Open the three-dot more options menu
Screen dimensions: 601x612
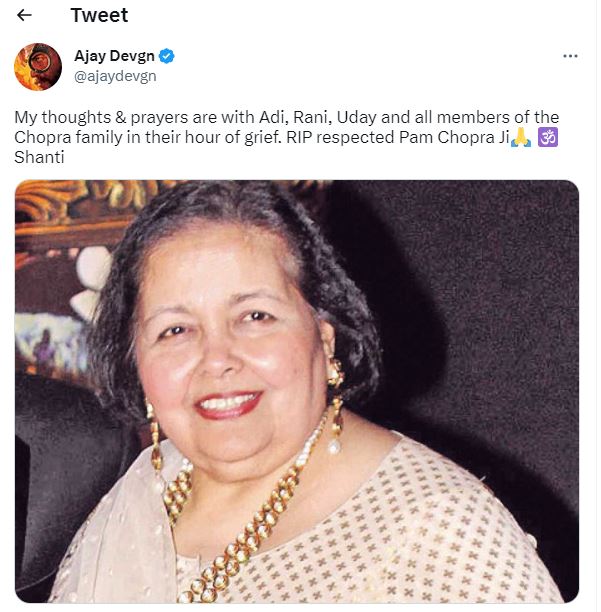pyautogui.click(x=570, y=56)
